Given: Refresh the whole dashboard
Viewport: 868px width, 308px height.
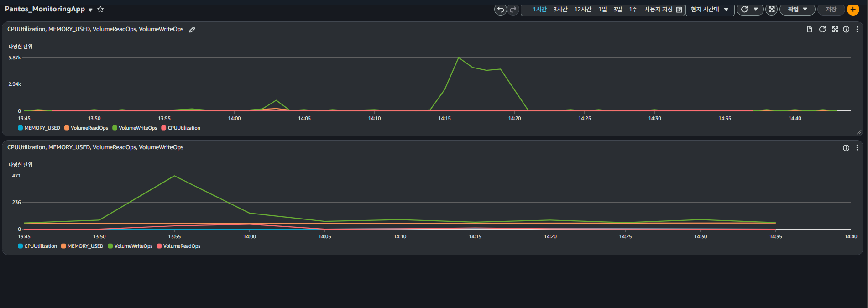Looking at the screenshot, I should coord(744,10).
